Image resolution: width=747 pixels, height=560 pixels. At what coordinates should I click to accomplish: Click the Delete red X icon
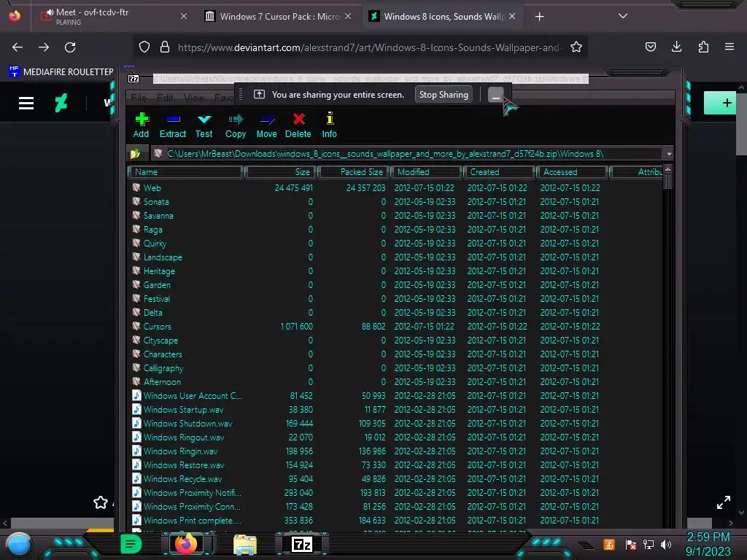pos(298,125)
